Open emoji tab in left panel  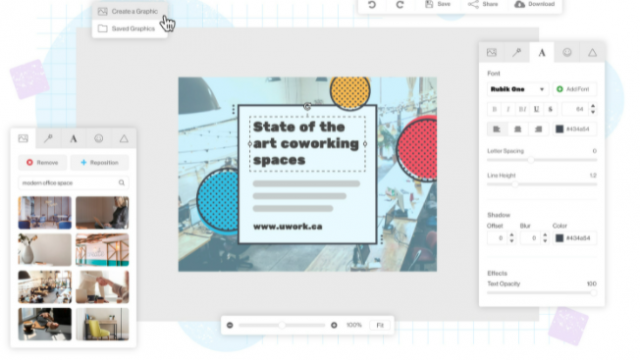[99, 138]
